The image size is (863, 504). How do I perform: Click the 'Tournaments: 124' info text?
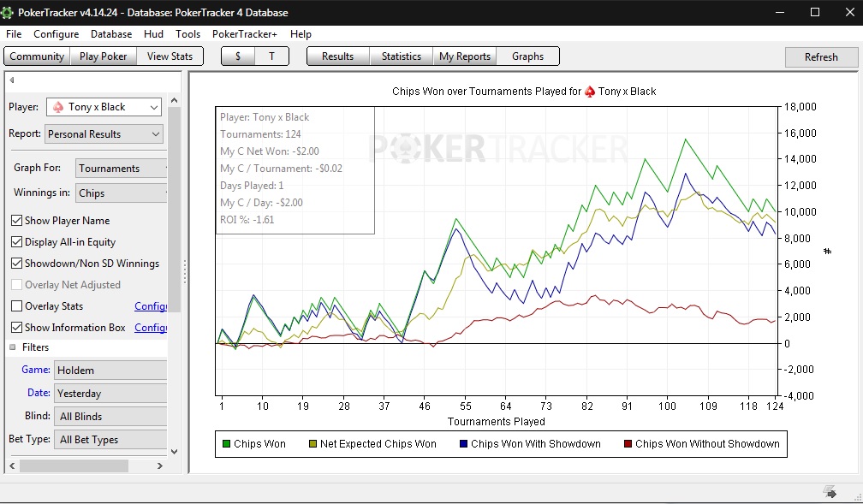[x=260, y=133]
